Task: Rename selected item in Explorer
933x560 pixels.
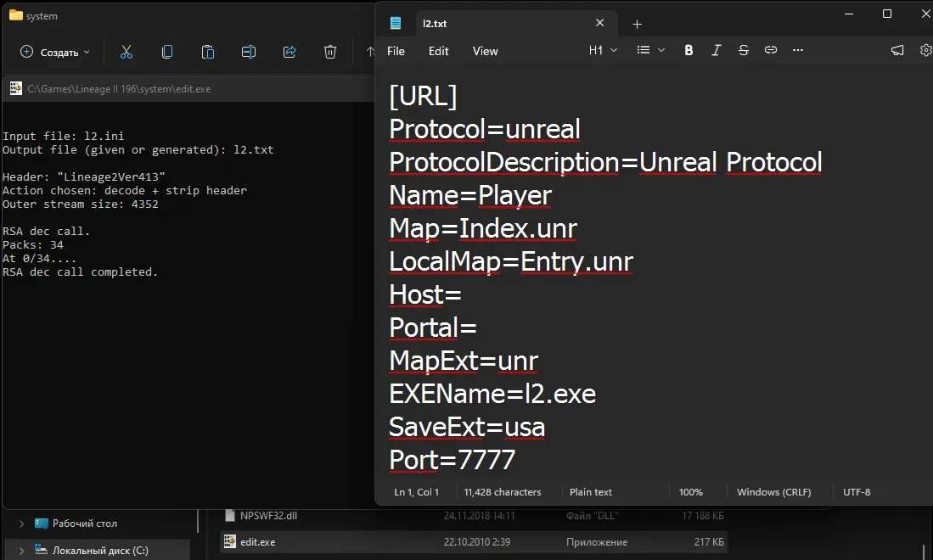Action: tap(249, 53)
